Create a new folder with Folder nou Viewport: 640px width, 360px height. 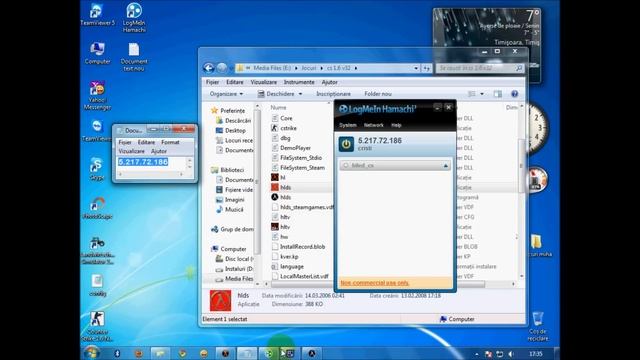(378, 94)
